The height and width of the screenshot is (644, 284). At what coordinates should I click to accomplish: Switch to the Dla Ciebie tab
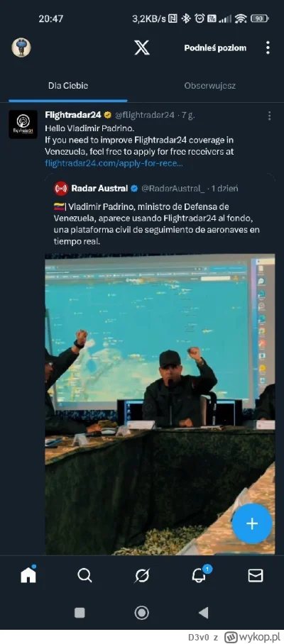[x=68, y=86]
